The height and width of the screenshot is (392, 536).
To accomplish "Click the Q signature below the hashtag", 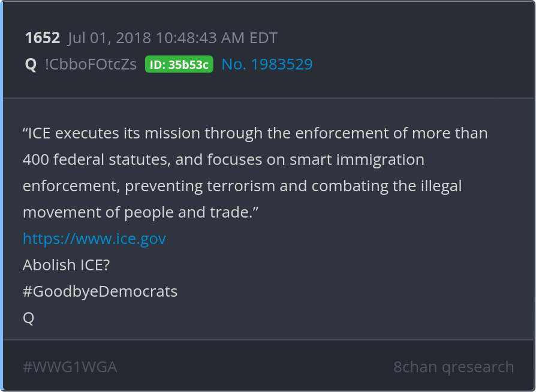I will pyautogui.click(x=28, y=318).
